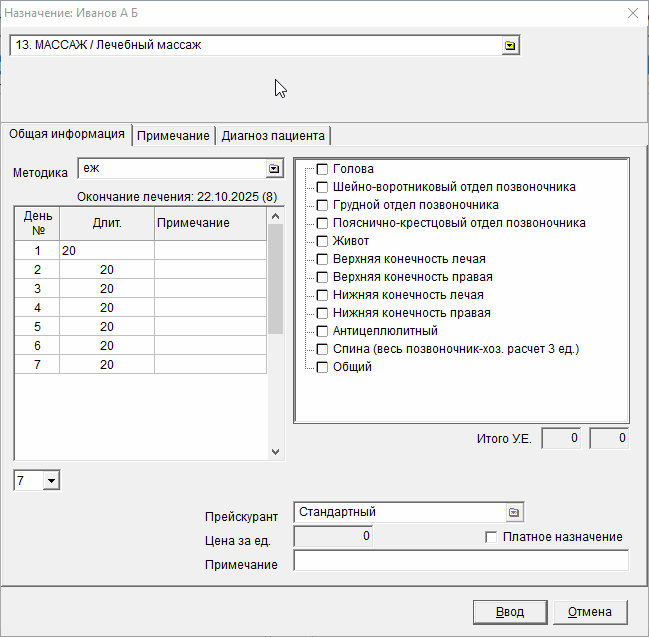This screenshot has height=637, width=649.
Task: Check the Общий massage option
Action: click(322, 368)
